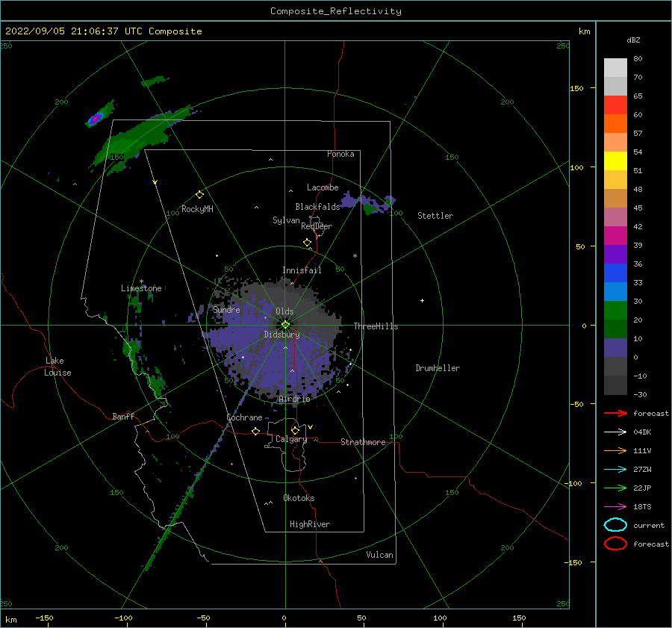Click the light grey 80–70 dBZ swatch
The height and width of the screenshot is (628, 672).
click(x=615, y=68)
